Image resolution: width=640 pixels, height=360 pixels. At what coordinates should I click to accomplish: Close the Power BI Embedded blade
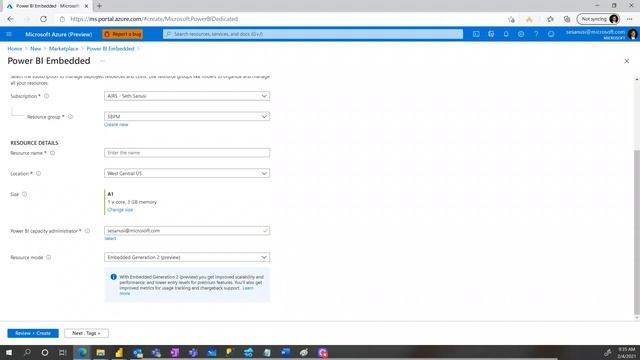coord(627,61)
